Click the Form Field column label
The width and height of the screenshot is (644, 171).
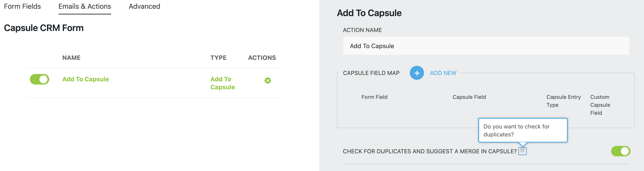tap(374, 97)
